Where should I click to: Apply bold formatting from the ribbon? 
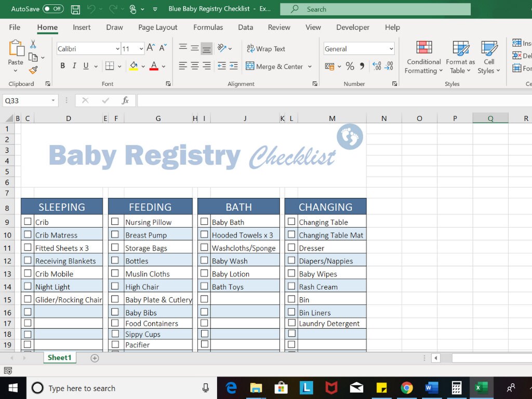[62, 66]
